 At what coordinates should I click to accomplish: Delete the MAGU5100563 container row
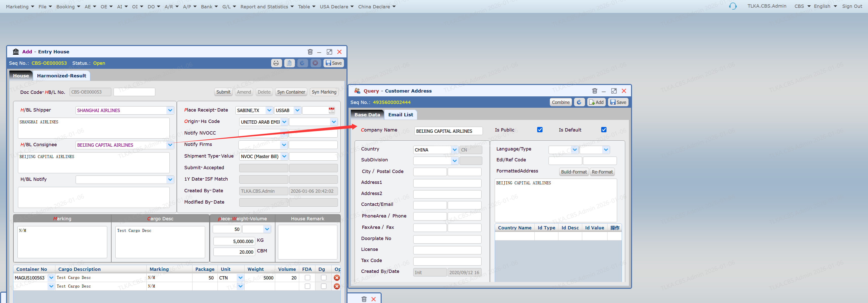[337, 278]
